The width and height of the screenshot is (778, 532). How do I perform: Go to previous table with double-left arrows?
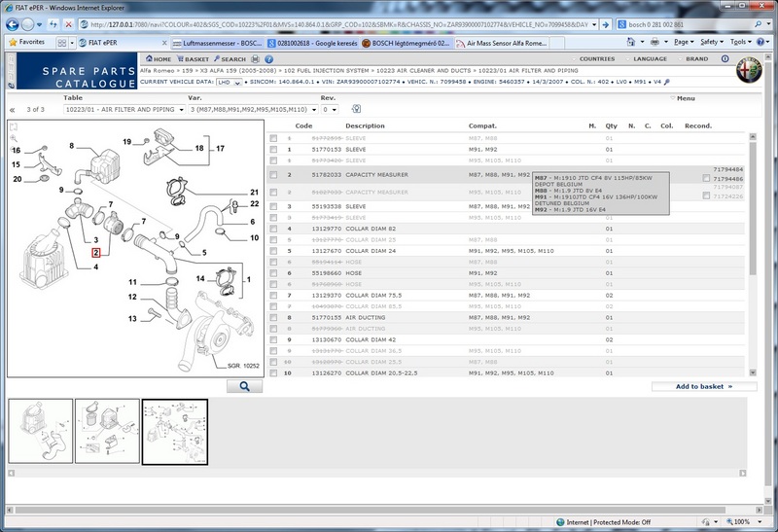click(13, 110)
